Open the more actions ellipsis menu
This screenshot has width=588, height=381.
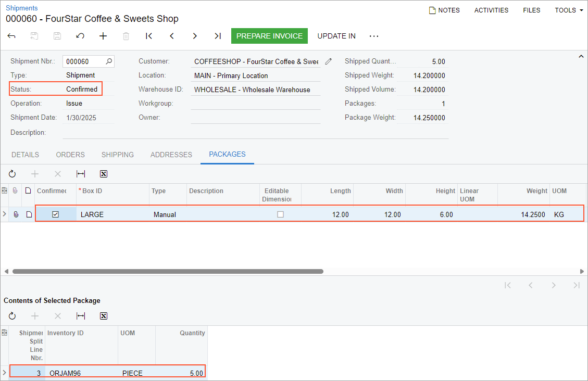pyautogui.click(x=374, y=36)
